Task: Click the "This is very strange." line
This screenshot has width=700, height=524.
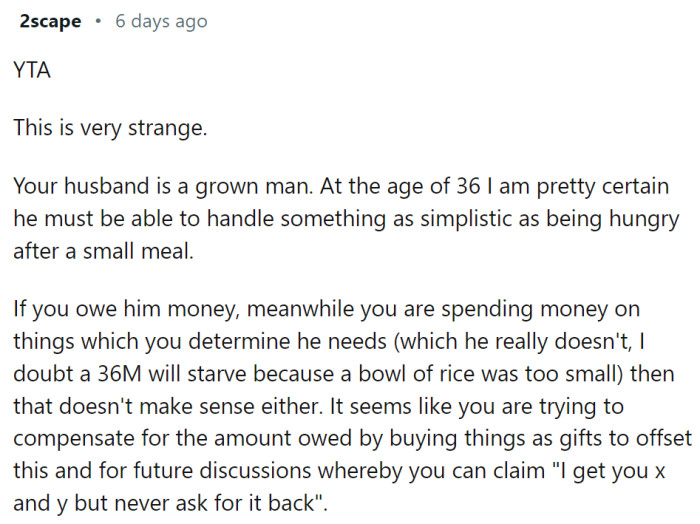Action: coord(109,129)
